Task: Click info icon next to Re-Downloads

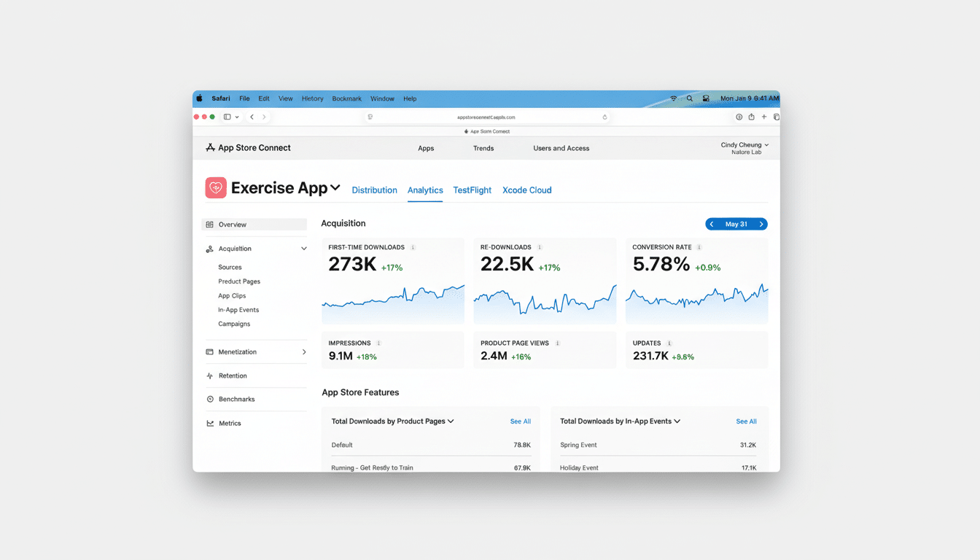Action: 540,247
